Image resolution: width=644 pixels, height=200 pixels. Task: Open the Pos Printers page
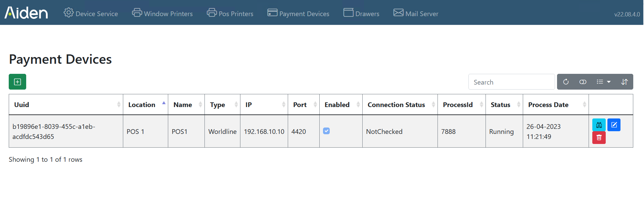(x=230, y=13)
